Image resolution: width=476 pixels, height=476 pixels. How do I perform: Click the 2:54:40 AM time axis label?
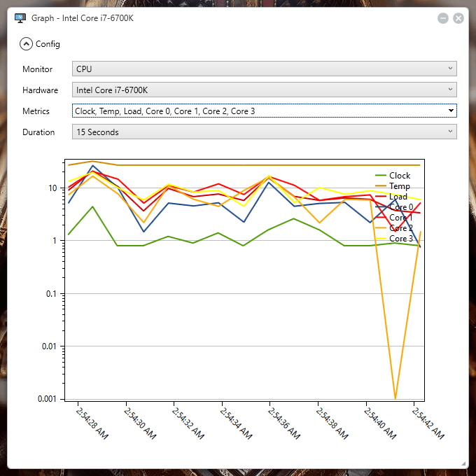380,423
